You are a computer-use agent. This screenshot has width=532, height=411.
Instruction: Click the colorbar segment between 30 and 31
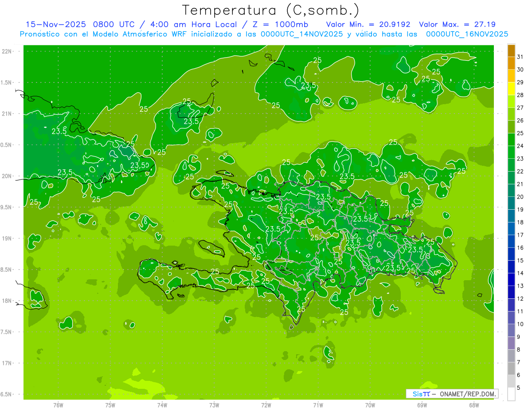pos(511,63)
